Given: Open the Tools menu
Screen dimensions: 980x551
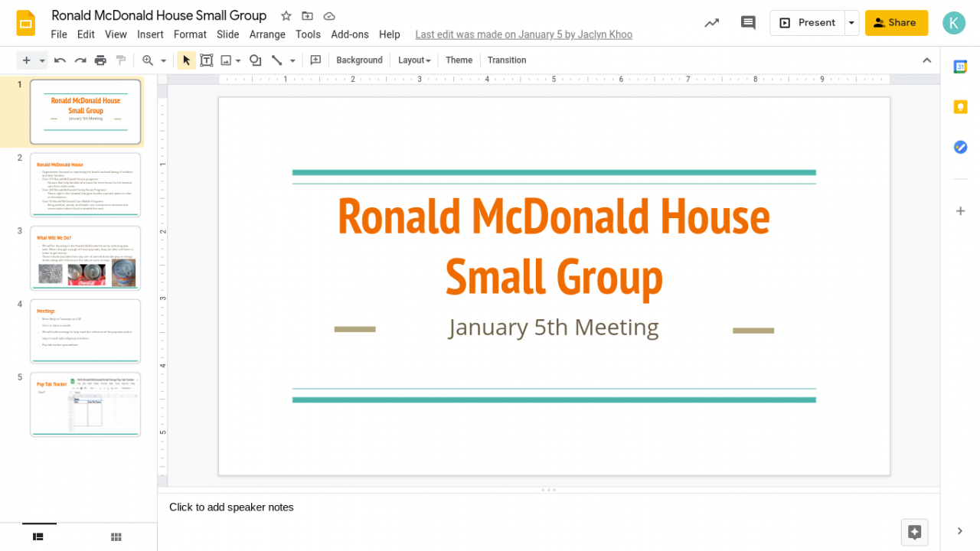Looking at the screenshot, I should [308, 34].
